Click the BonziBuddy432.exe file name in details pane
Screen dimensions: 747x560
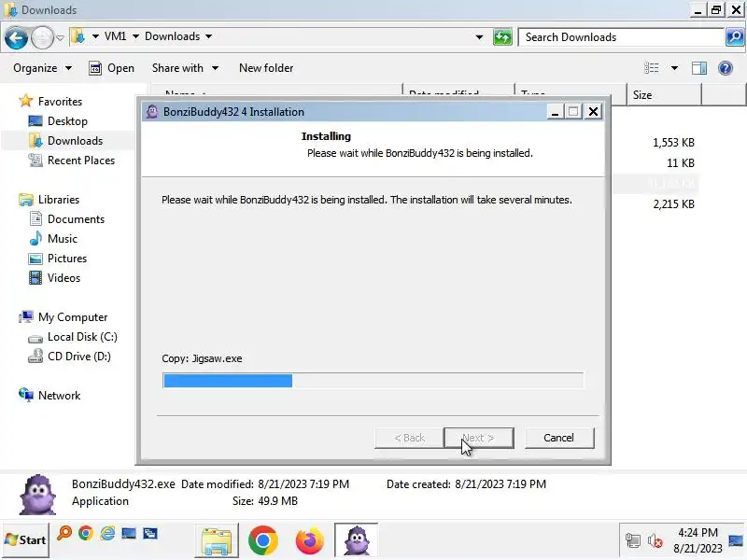(123, 483)
